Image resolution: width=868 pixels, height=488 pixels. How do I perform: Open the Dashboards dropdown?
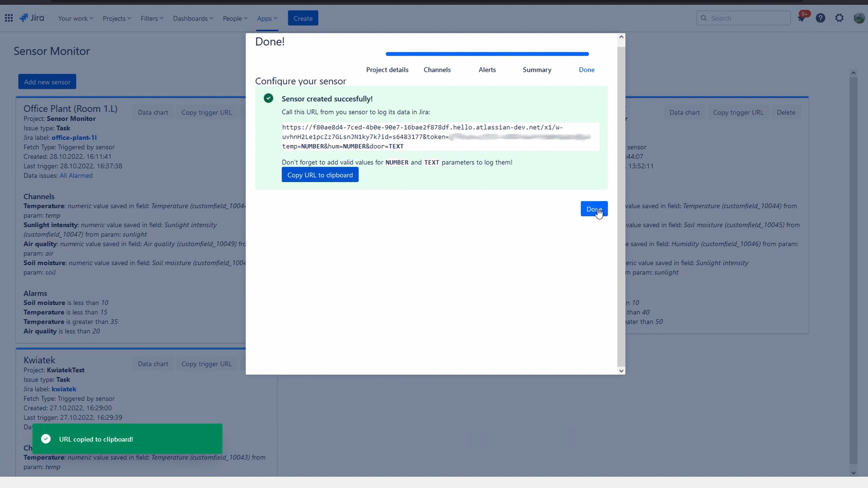193,19
